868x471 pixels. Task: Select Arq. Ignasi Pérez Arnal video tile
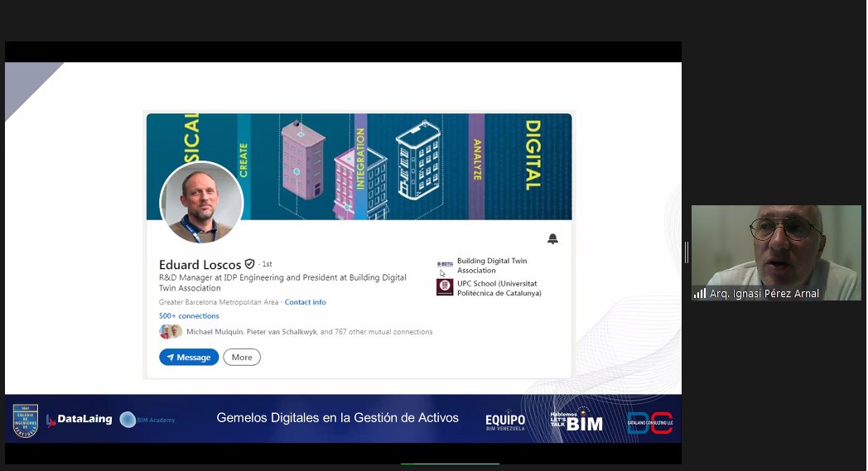(x=776, y=253)
